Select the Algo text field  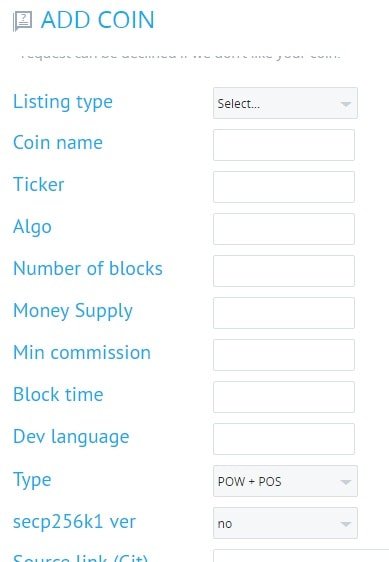point(284,229)
